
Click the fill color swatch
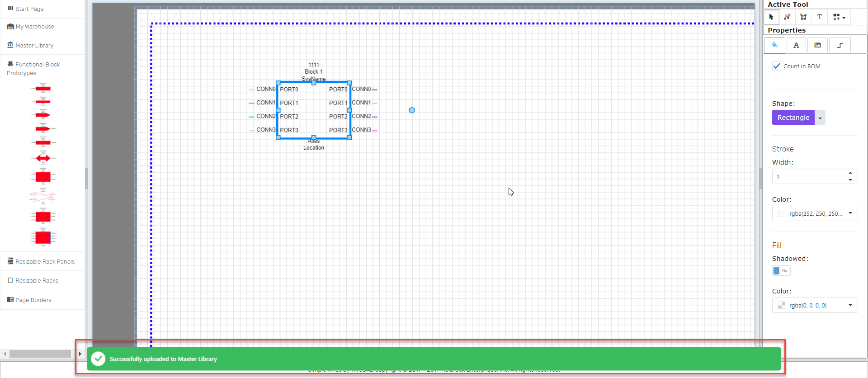pyautogui.click(x=782, y=305)
